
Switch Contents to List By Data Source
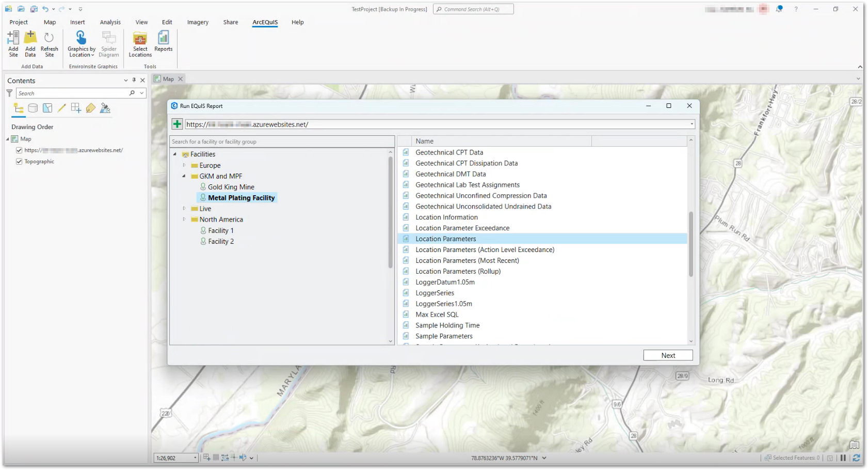click(33, 108)
